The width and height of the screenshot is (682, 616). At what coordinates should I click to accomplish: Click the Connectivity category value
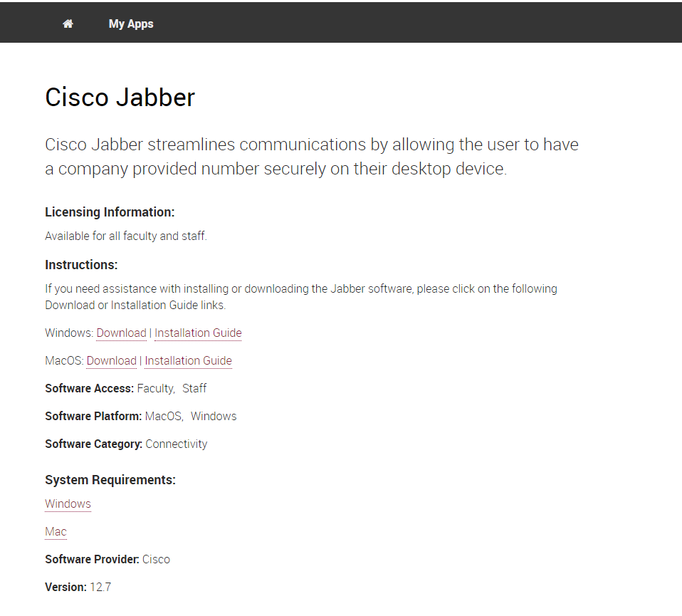(x=177, y=444)
